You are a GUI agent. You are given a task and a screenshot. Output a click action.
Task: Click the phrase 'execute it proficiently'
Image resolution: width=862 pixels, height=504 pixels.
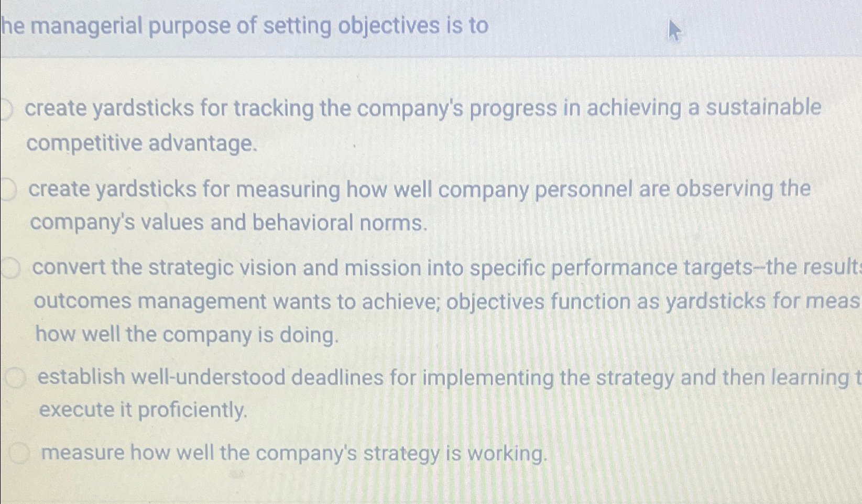[x=141, y=410]
